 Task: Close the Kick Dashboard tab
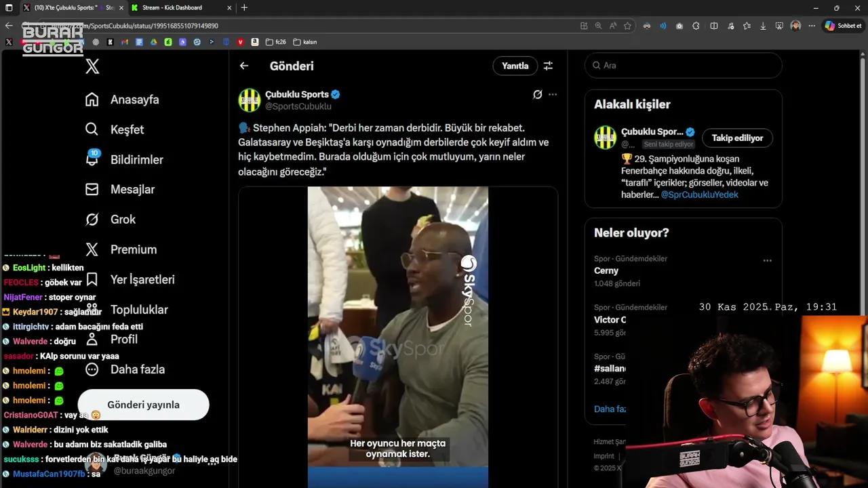click(x=229, y=7)
